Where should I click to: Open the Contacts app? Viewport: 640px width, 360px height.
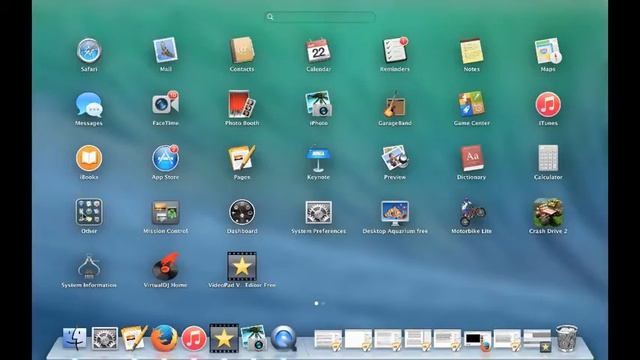pyautogui.click(x=242, y=51)
